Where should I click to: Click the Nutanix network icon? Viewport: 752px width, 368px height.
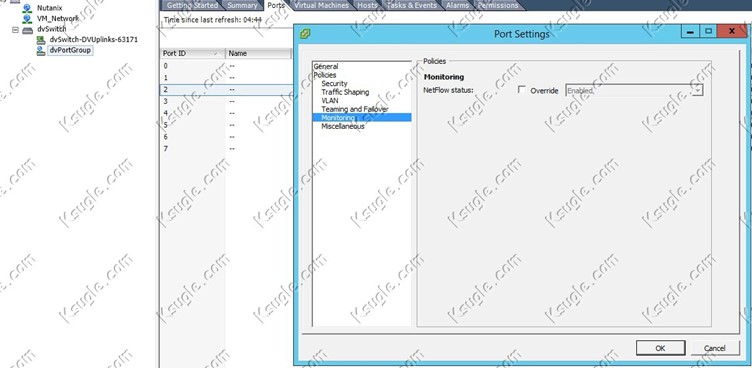pyautogui.click(x=27, y=8)
